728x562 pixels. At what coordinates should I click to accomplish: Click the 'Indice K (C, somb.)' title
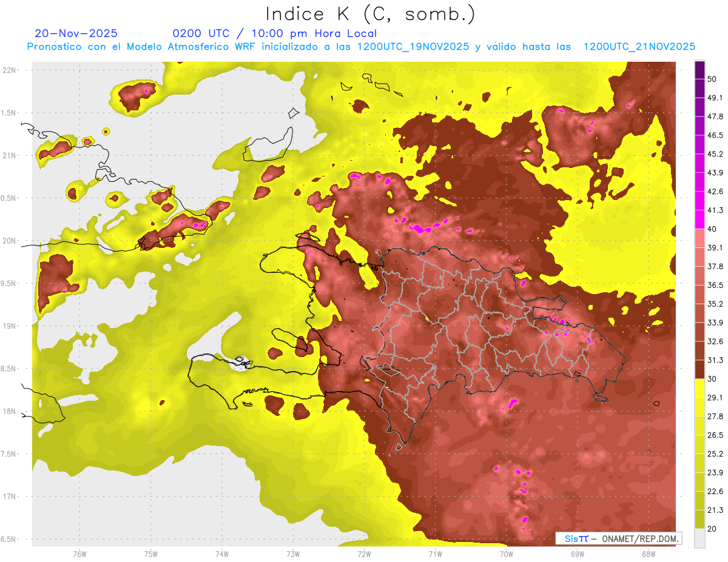(x=370, y=14)
